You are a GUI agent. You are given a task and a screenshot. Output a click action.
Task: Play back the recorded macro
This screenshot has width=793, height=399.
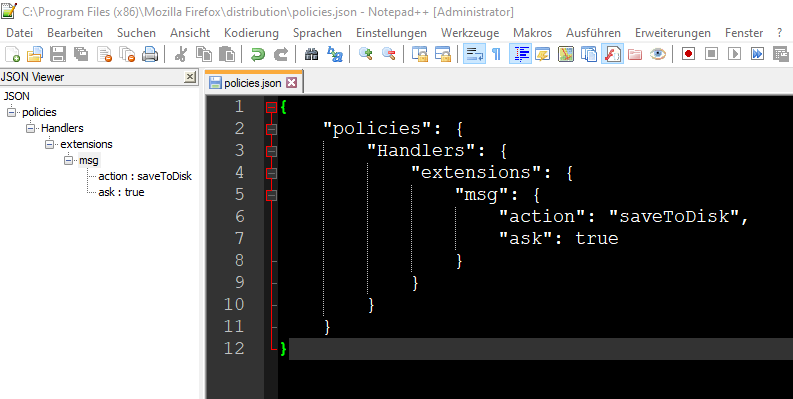(734, 54)
